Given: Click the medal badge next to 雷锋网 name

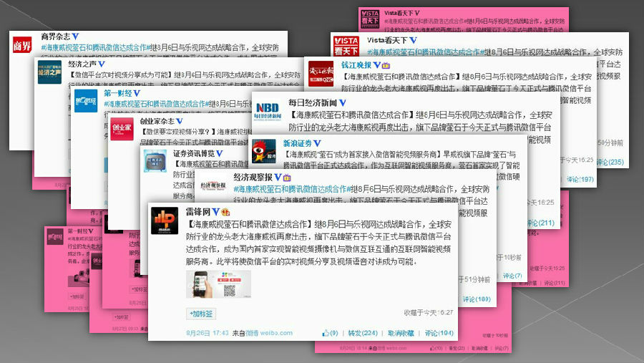Looking at the screenshot, I should coord(225,212).
